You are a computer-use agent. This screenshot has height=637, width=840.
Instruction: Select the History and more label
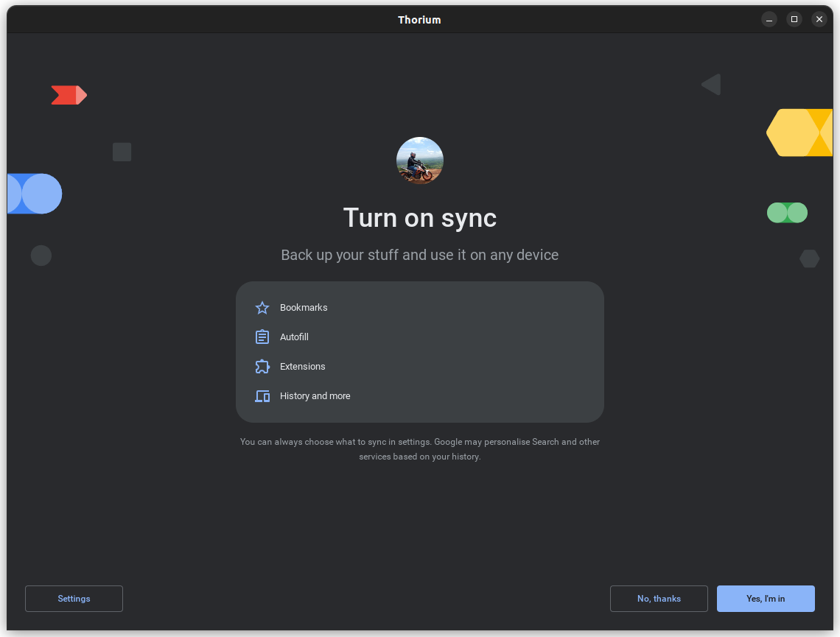point(315,395)
